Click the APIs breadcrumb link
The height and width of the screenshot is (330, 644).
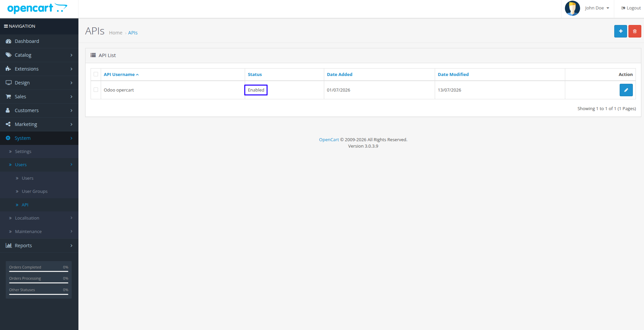point(133,33)
